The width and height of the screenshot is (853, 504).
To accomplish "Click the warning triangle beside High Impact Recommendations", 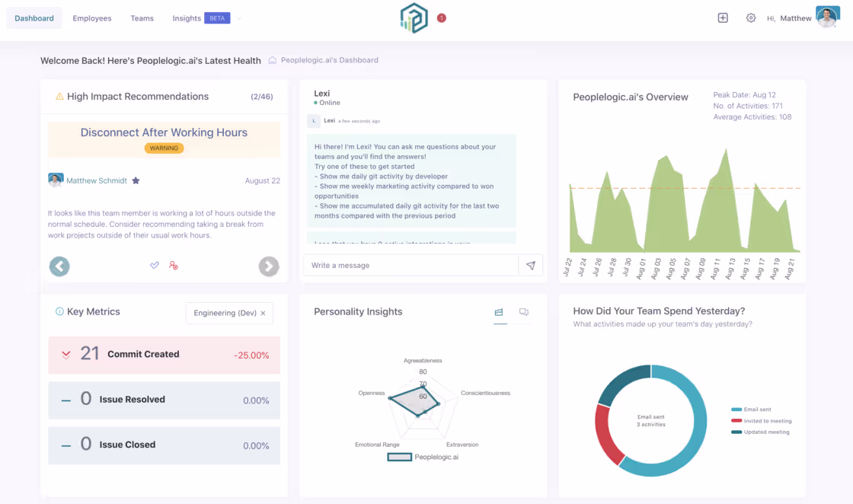I will pyautogui.click(x=60, y=96).
